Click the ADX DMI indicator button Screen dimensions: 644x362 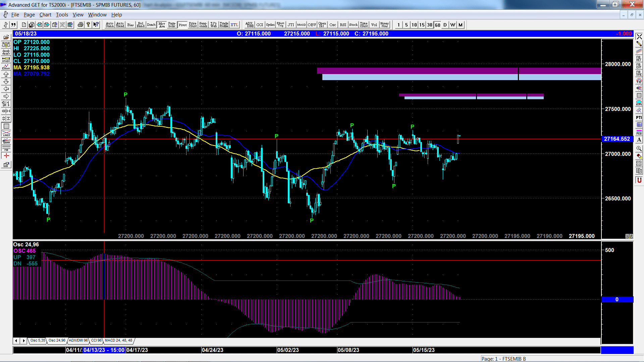tap(250, 25)
